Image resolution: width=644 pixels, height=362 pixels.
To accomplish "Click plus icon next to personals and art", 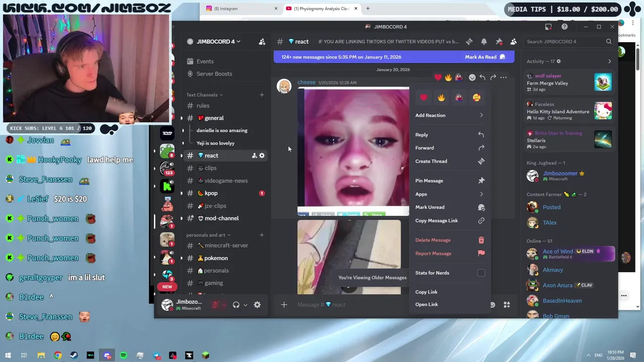I will click(x=262, y=235).
